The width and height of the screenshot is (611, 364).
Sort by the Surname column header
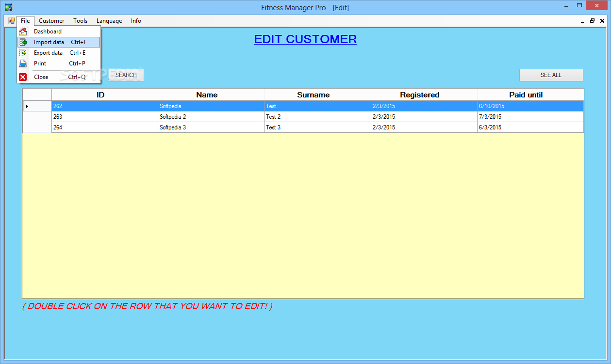pos(317,95)
